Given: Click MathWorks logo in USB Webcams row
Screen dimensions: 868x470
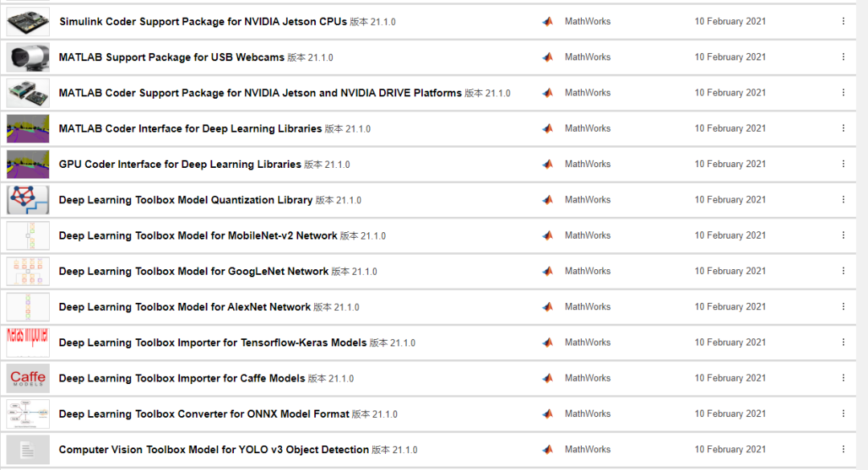Looking at the screenshot, I should (547, 57).
